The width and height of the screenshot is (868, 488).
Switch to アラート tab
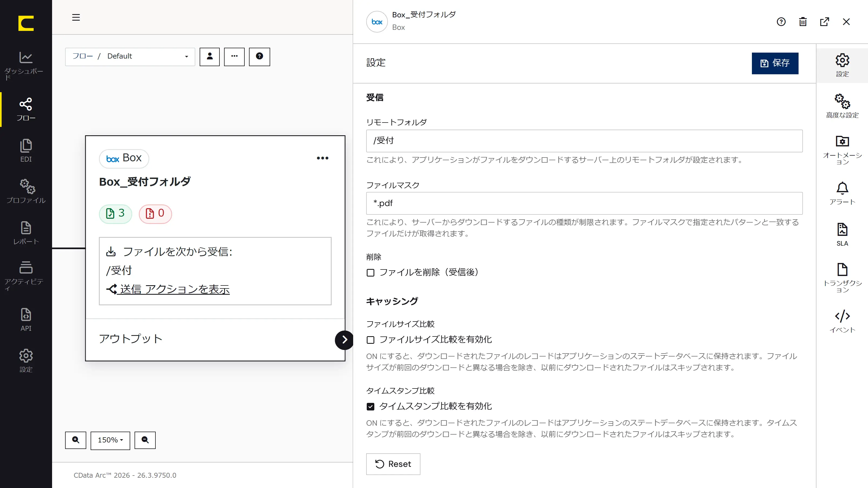tap(843, 193)
